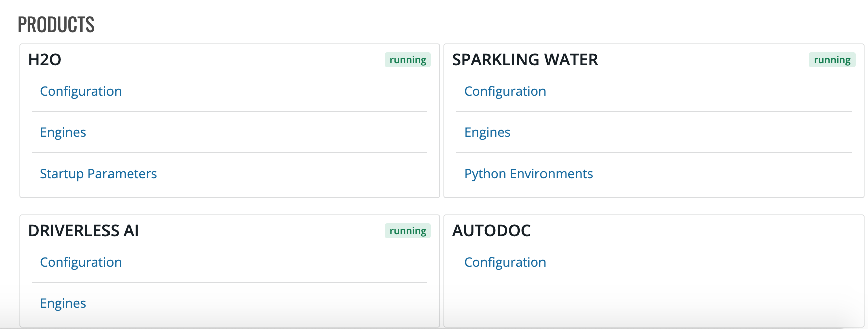Click the H2O card title
This screenshot has height=329, width=868.
pyautogui.click(x=45, y=60)
